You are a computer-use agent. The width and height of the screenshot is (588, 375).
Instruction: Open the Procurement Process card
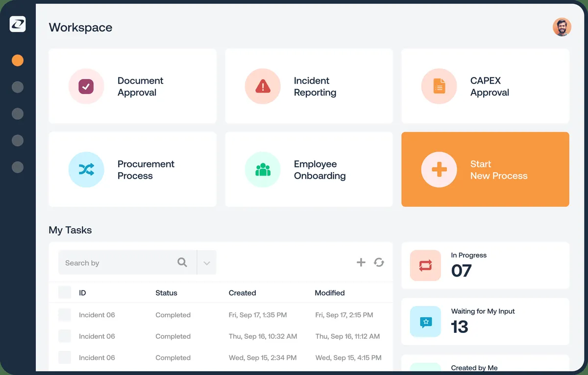(133, 169)
